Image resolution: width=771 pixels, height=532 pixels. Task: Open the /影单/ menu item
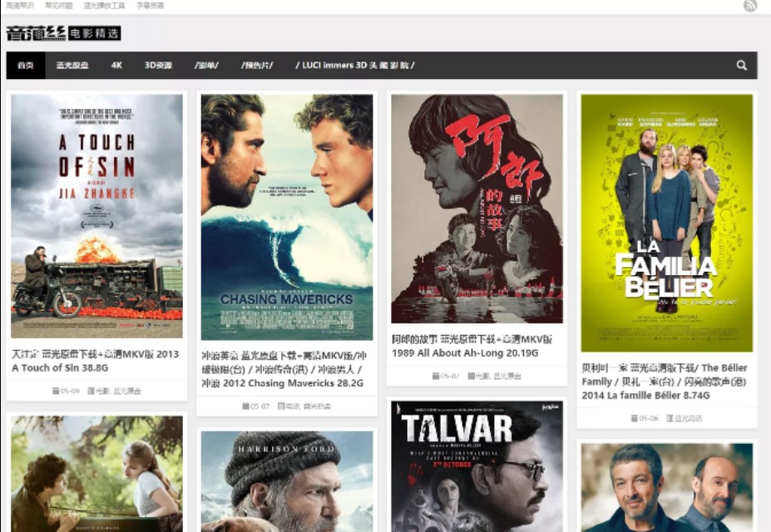click(206, 66)
